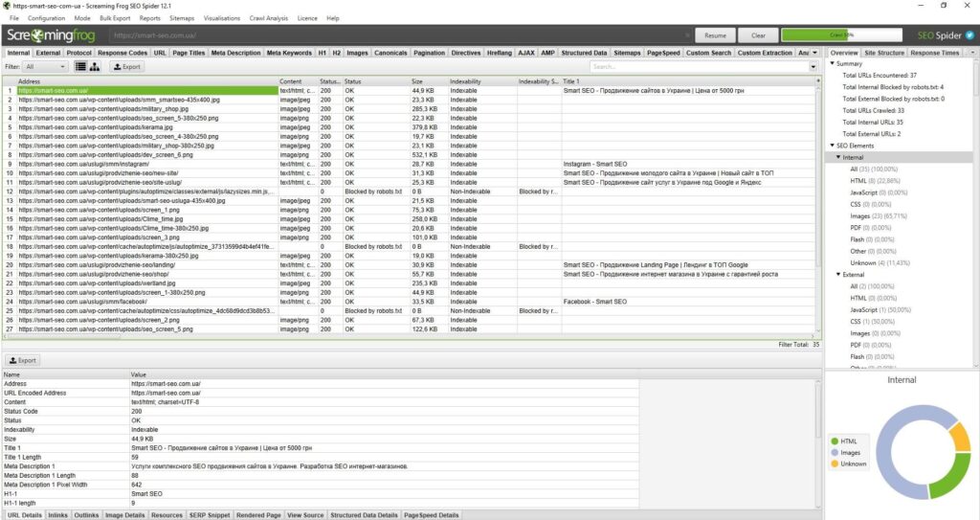Viewport: 980px width, 520px height.
Task: Select the uslugi/smm/facebook/ row
Action: (410, 302)
